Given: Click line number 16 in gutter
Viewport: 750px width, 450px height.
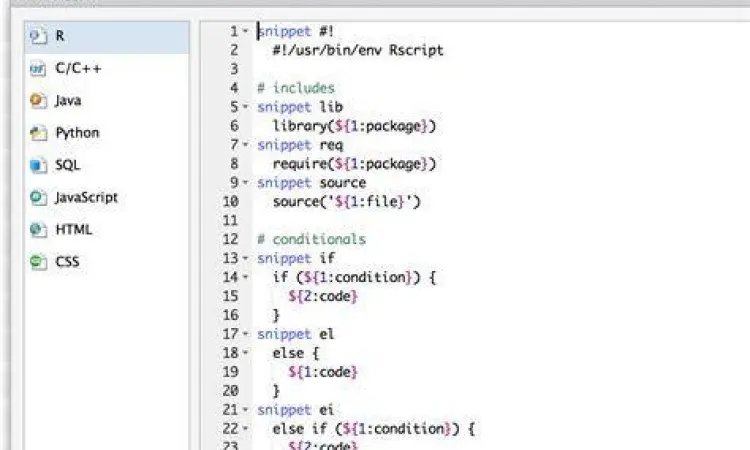Looking at the screenshot, I should coord(231,315).
